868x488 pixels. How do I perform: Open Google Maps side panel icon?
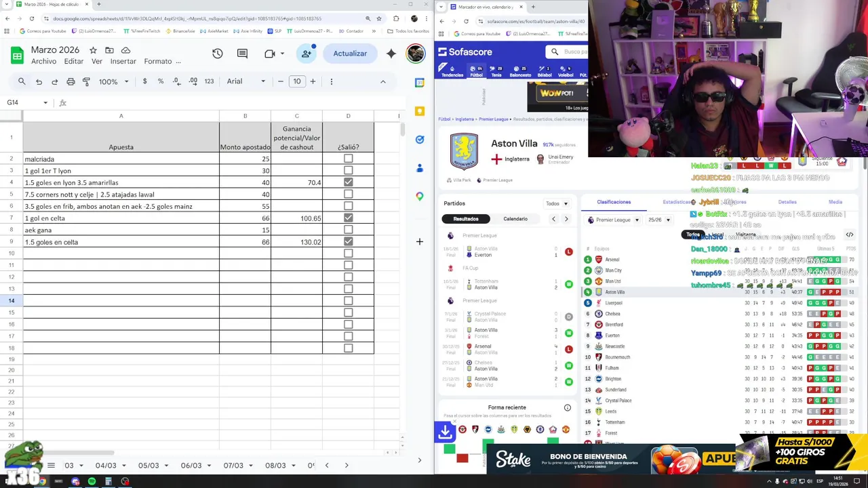tap(420, 197)
